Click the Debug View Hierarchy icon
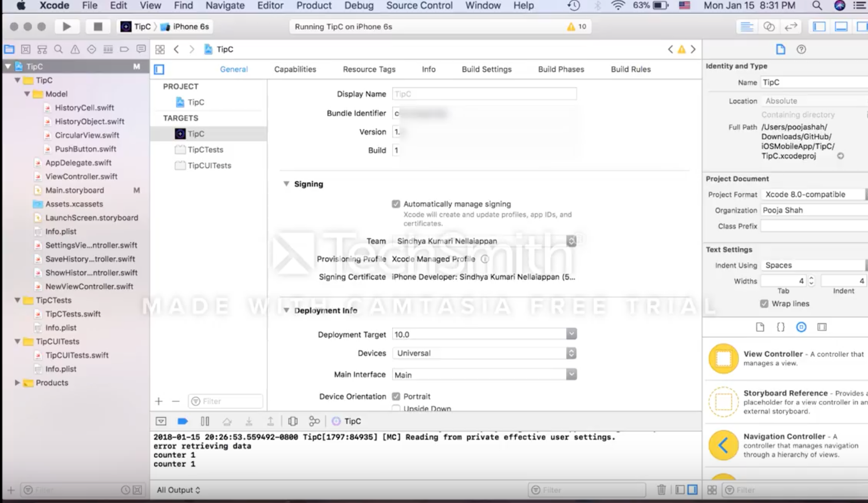 click(x=293, y=421)
